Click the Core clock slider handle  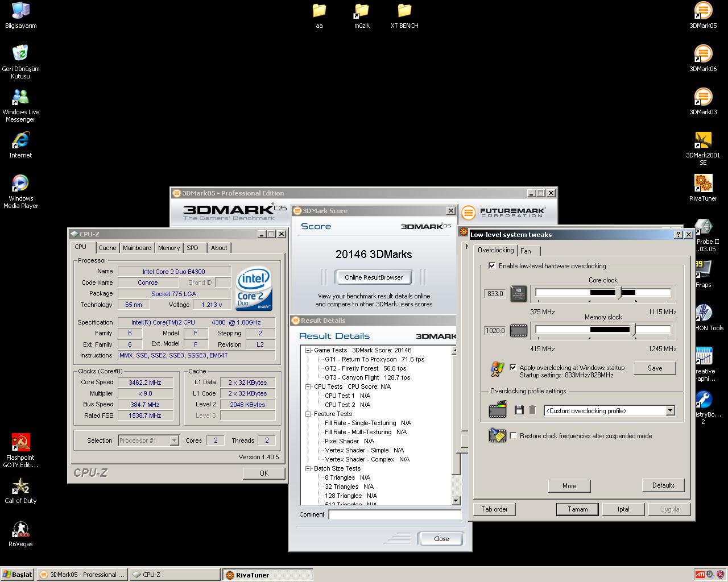(619, 293)
